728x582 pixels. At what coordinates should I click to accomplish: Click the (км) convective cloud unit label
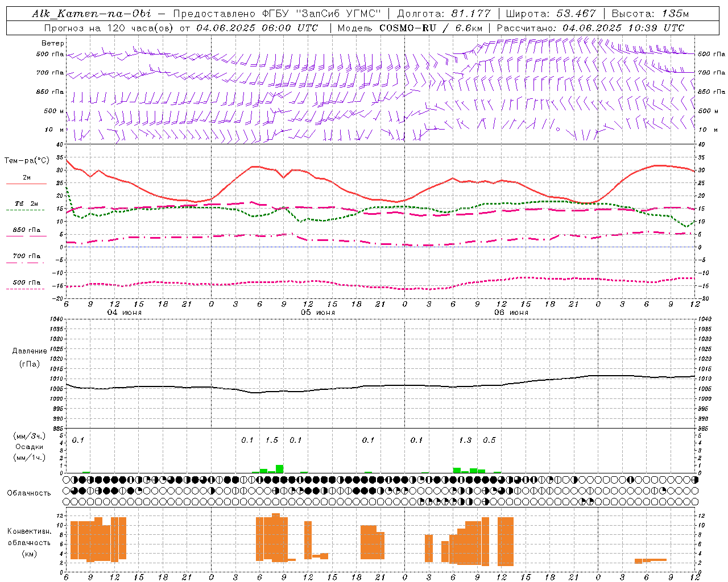coord(29,554)
